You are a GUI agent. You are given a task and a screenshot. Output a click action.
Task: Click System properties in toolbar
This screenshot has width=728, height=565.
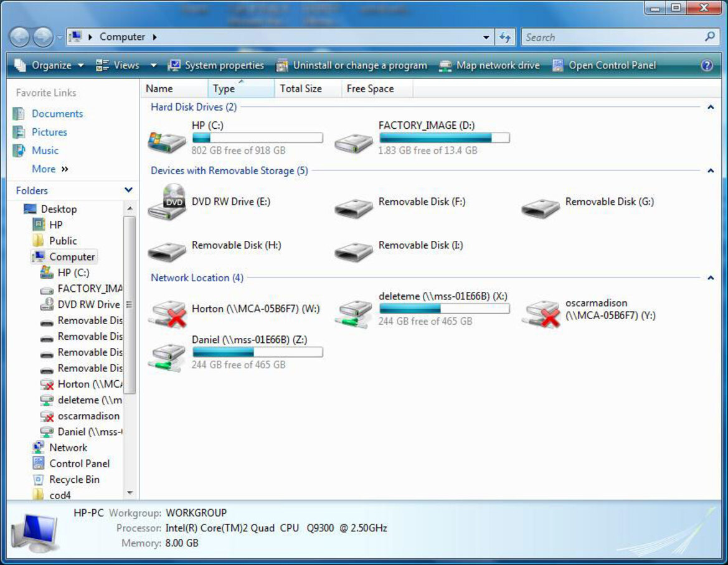pos(216,65)
